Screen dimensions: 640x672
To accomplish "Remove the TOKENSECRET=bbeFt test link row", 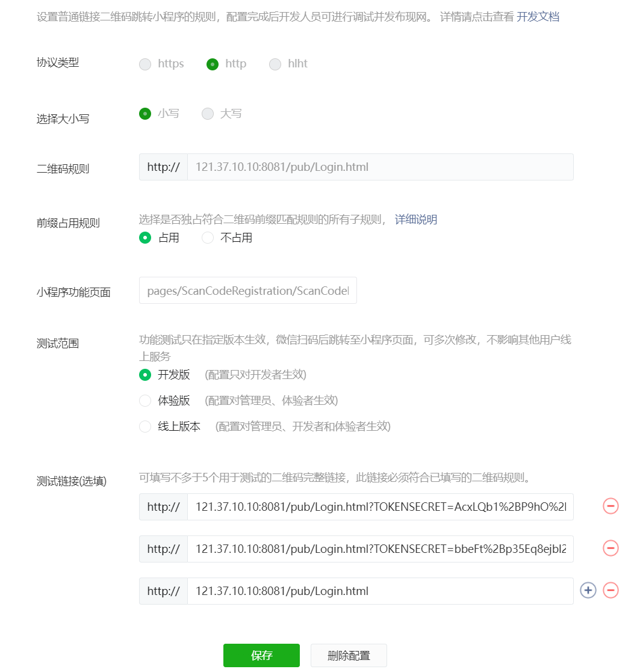I will [610, 548].
